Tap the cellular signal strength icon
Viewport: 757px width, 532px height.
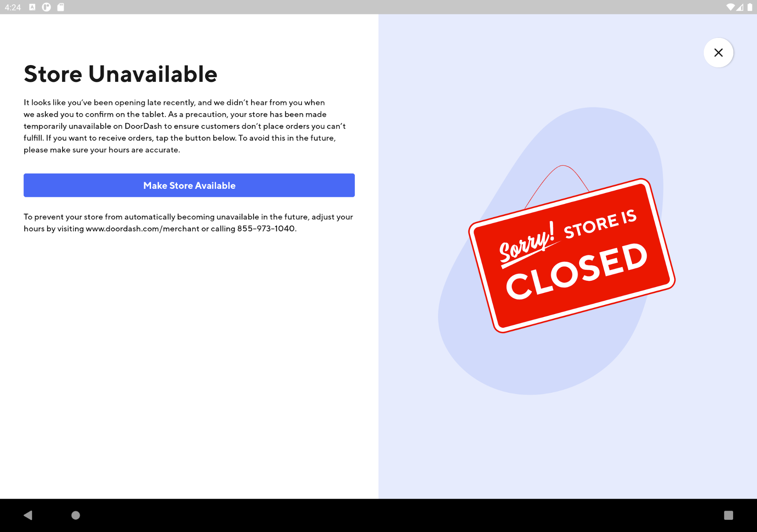point(740,7)
